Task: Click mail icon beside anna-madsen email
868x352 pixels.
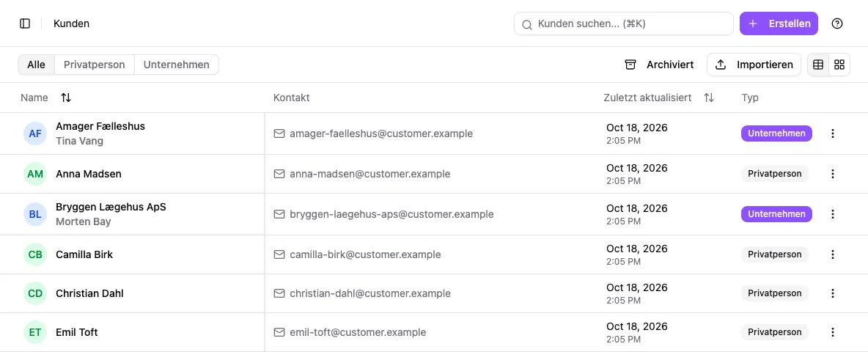Action: click(279, 174)
